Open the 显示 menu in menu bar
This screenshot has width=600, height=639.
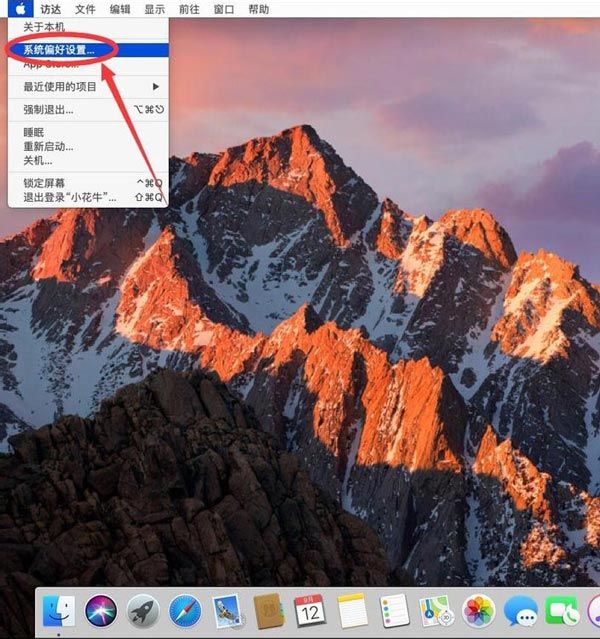pyautogui.click(x=154, y=9)
